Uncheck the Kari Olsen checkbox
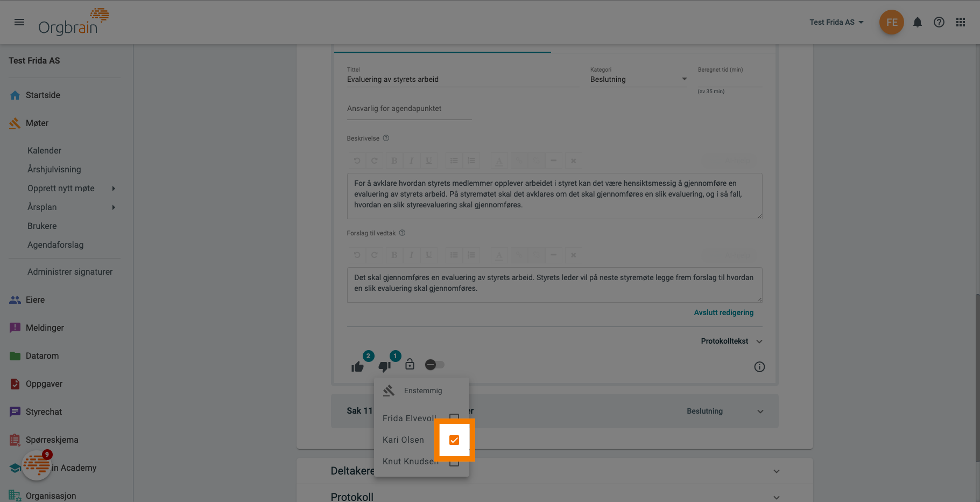 [x=454, y=440]
